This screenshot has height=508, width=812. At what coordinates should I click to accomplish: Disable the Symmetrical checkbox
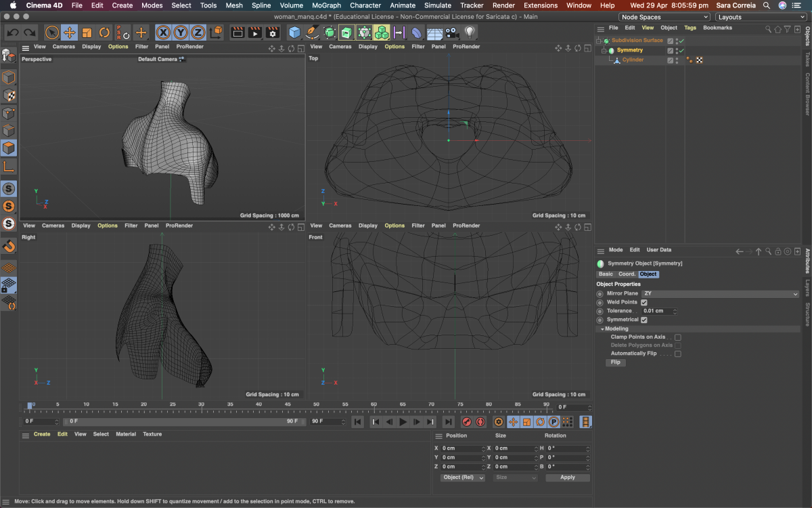pos(644,320)
